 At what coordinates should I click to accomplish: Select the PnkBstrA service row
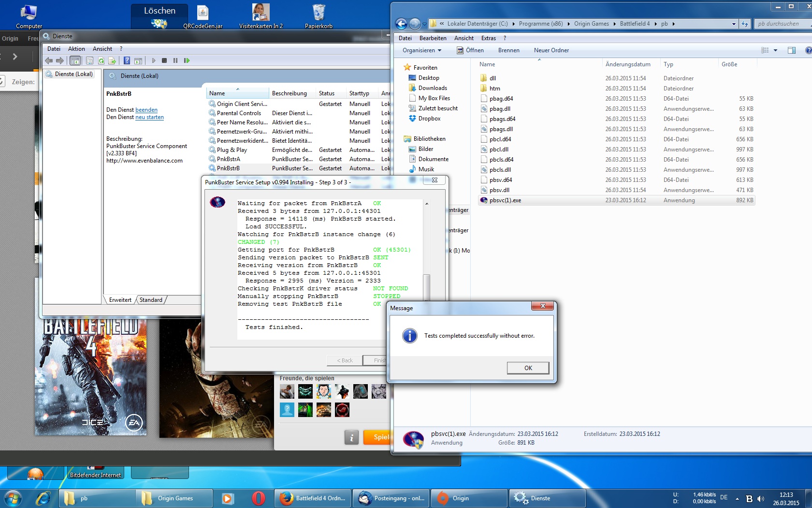click(299, 159)
